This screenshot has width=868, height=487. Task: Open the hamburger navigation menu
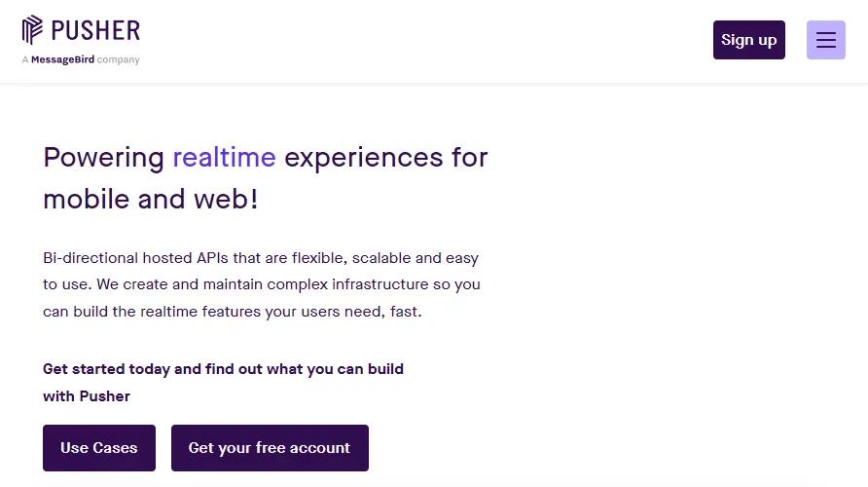[x=825, y=40]
